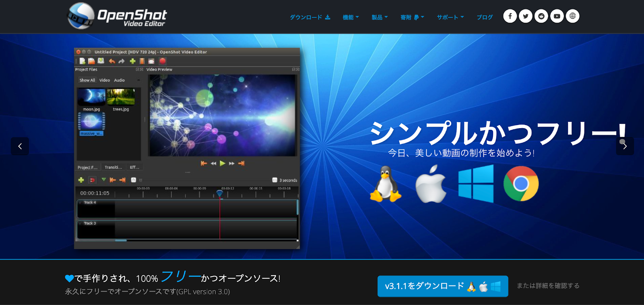Click the Apple logo in banner
Viewport: 644px width, 305px height.
coord(431,184)
